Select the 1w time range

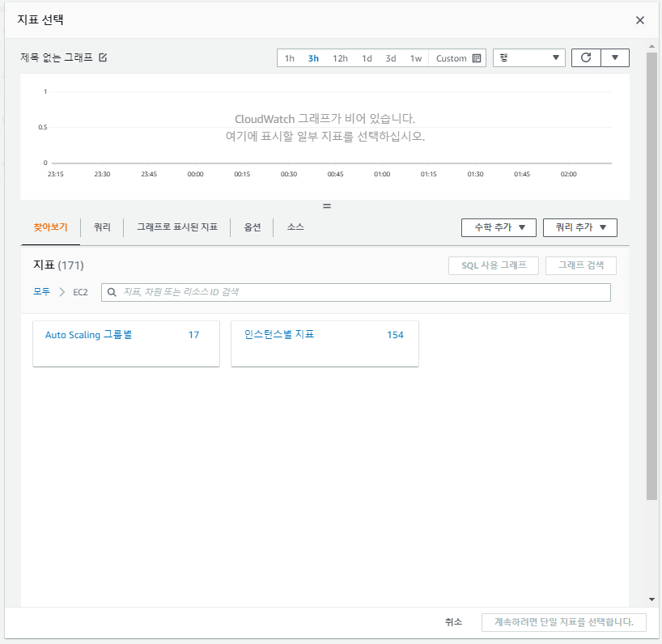tap(415, 58)
